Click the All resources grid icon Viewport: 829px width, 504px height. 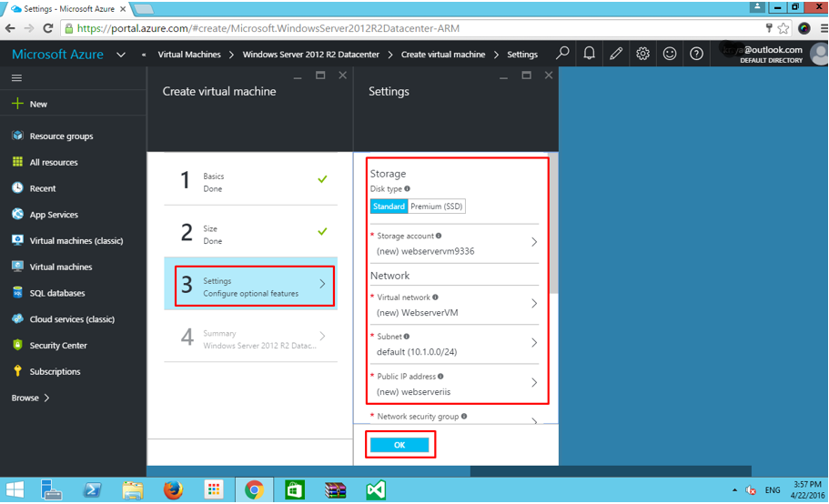tap(17, 162)
